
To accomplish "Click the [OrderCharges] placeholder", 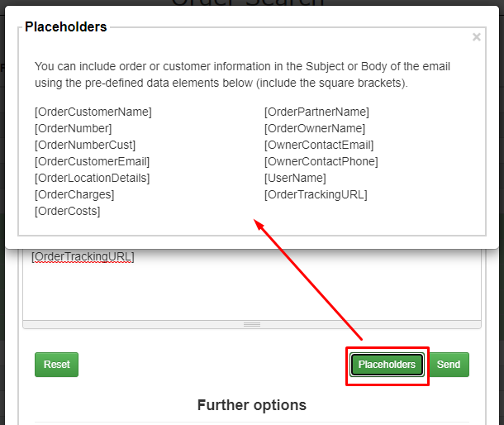I will (74, 194).
